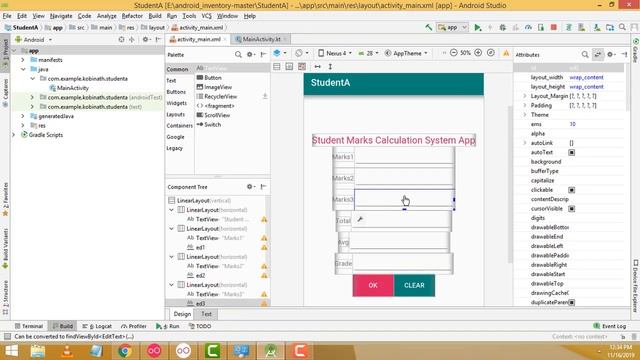Switch to the Text tab below the design
Screen dimensions: 640x360
pos(206,314)
